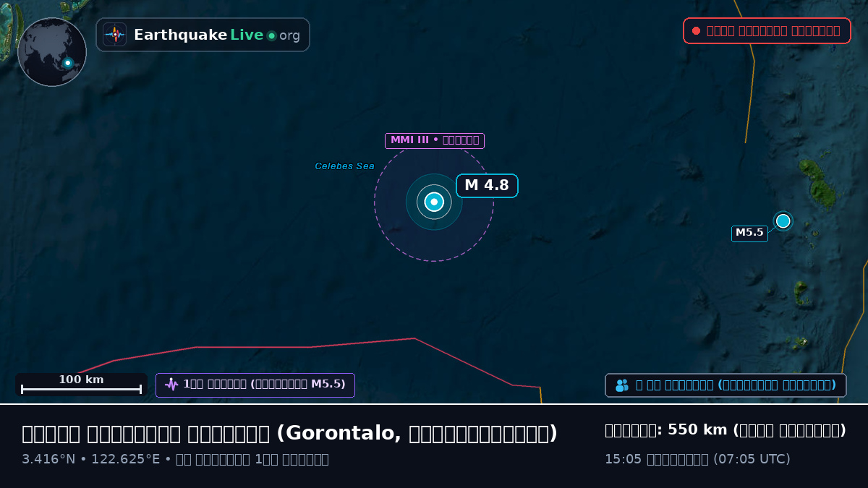Open the EarthquakeLive.org site title
Image resolution: width=868 pixels, height=488 pixels.
217,35
